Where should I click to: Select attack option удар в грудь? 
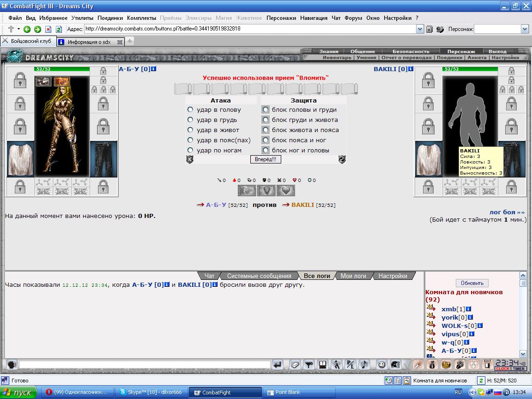(190, 120)
